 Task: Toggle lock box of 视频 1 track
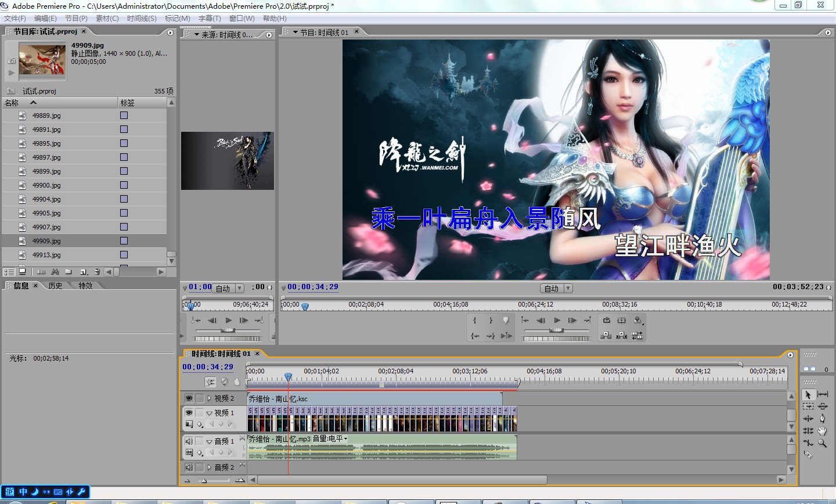[x=200, y=412]
